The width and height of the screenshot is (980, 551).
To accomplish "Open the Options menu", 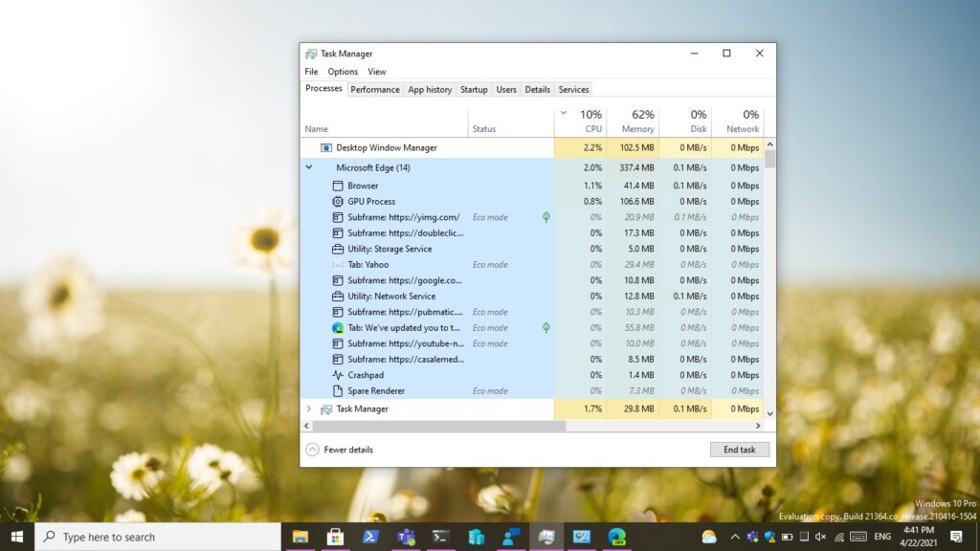I will [343, 72].
